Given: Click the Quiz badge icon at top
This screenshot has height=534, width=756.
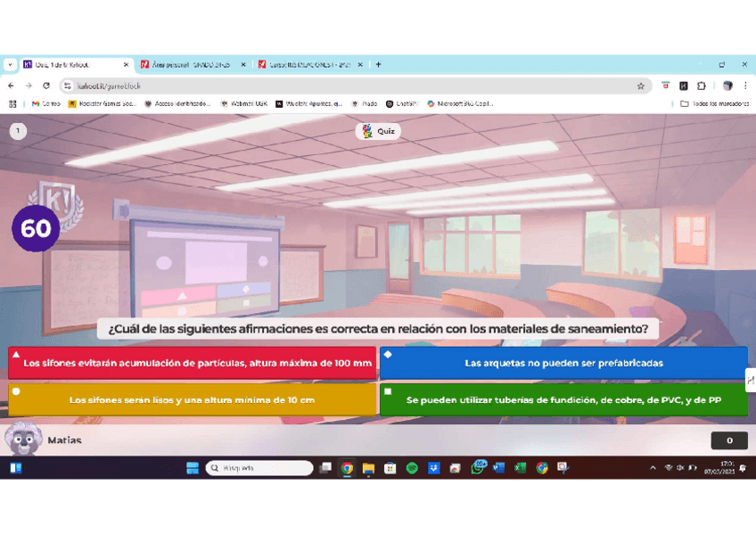Looking at the screenshot, I should (378, 131).
